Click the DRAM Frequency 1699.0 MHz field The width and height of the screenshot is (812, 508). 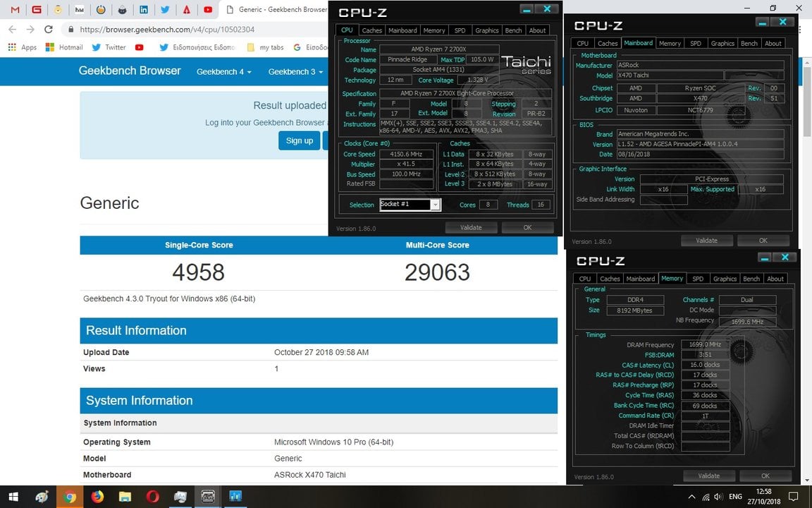coord(705,345)
